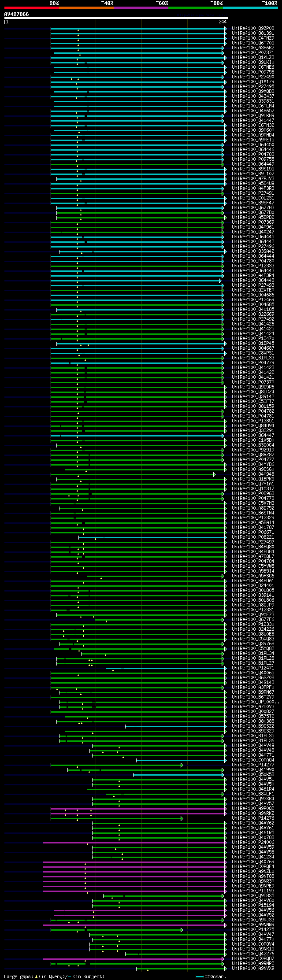Select label UniRef100_A5C4U9
The image size is (282, 980).
[253, 184]
